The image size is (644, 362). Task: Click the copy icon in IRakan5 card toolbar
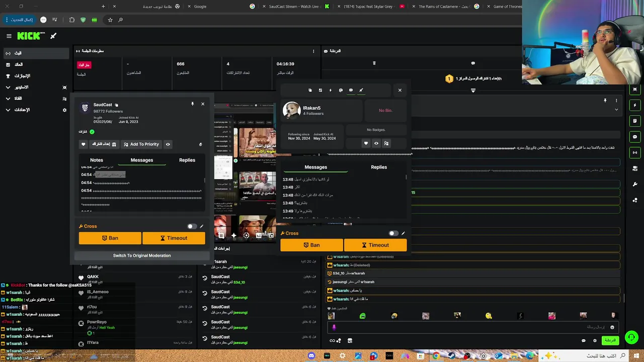(310, 90)
